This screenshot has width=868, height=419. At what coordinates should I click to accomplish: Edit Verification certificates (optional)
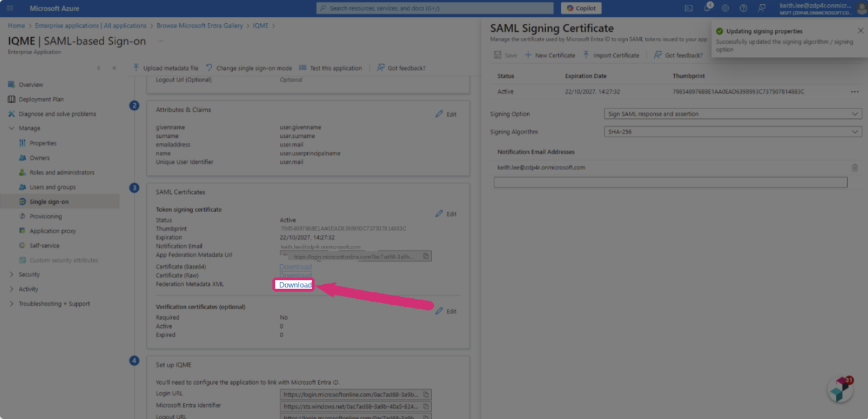coord(446,311)
